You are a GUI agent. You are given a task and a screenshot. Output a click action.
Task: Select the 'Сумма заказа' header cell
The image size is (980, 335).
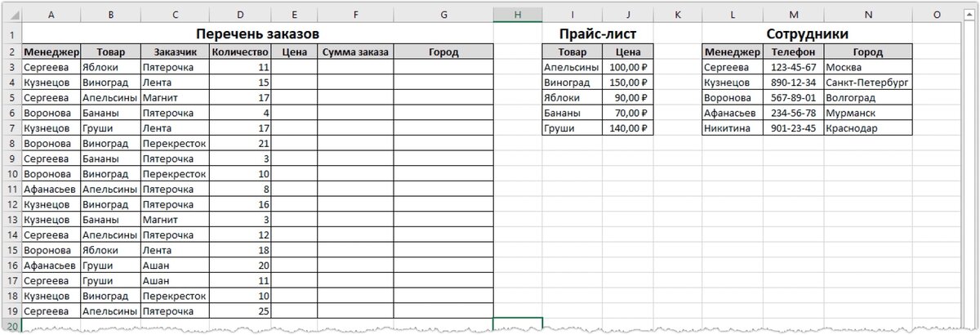tap(356, 52)
